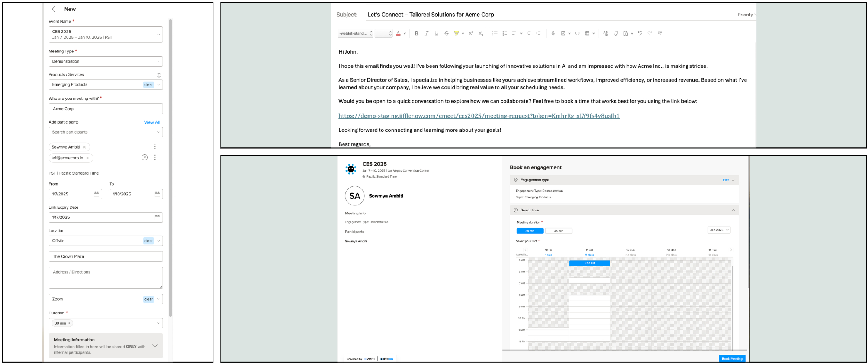Viewport: 868px width, 364px height.
Task: Remove participant jeff@acmecorp.in chip
Action: (x=88, y=158)
